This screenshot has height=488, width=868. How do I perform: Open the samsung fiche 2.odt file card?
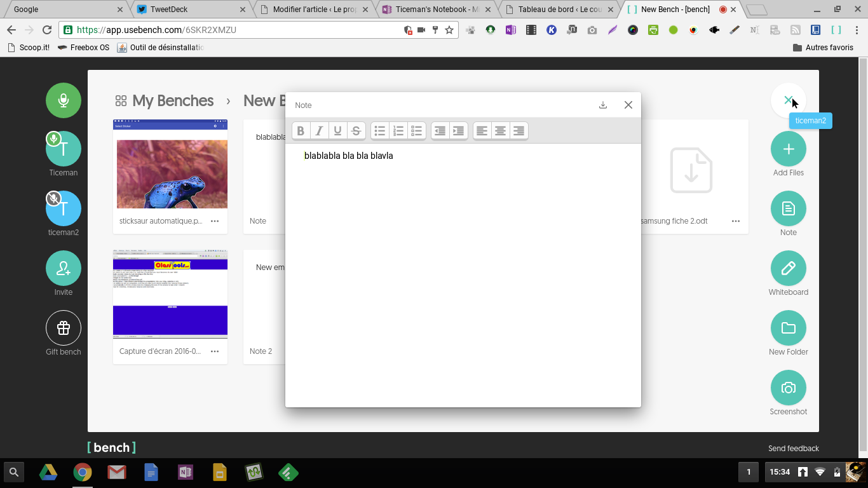(691, 177)
